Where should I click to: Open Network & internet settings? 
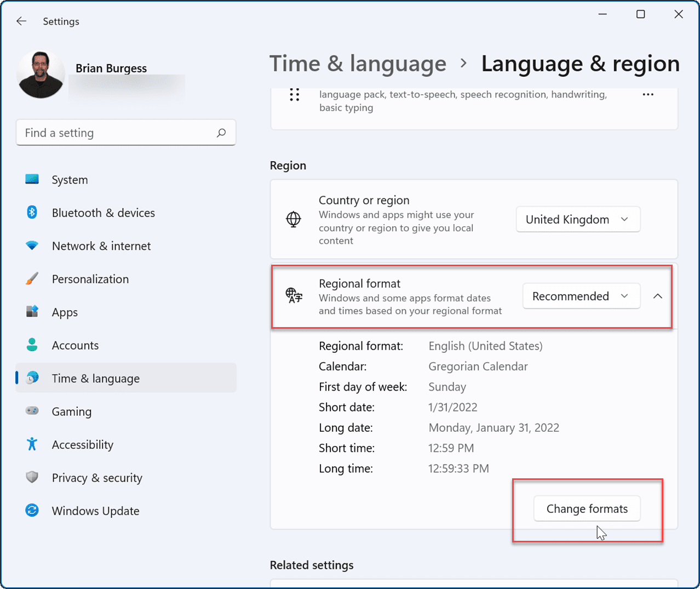point(101,246)
